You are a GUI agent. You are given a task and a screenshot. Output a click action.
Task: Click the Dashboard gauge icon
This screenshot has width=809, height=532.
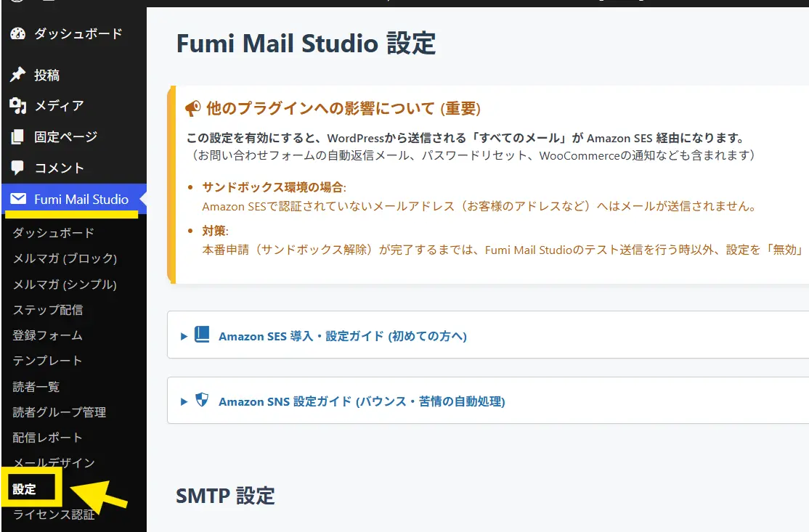click(x=18, y=33)
